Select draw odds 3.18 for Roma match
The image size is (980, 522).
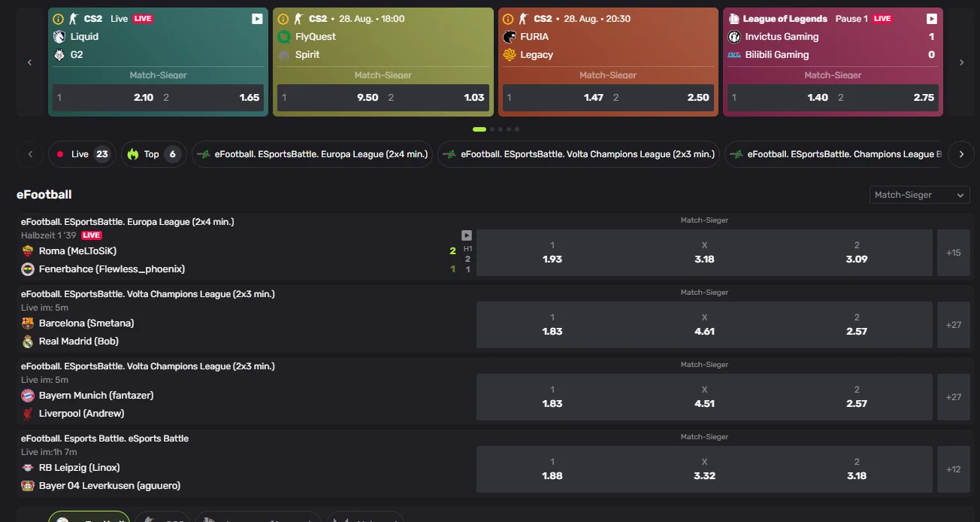704,253
